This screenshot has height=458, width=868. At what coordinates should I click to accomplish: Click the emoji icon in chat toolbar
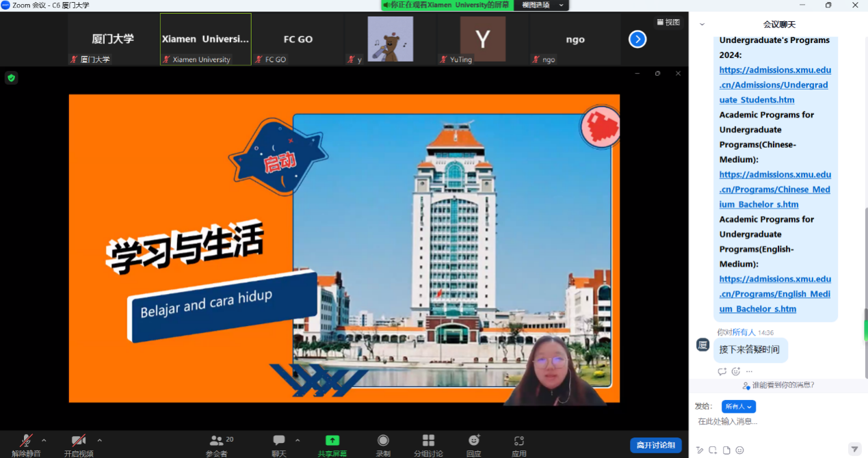739,450
